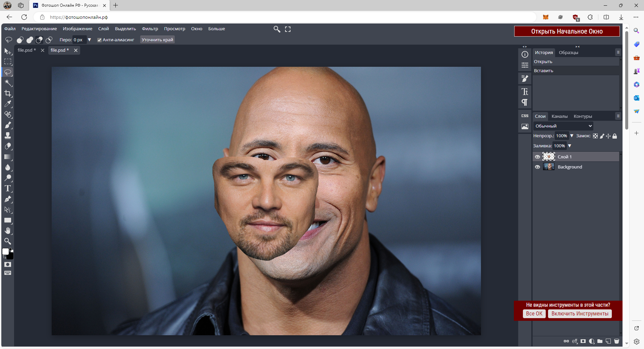This screenshot has height=349, width=644.
Task: Hide the Background layer
Action: pyautogui.click(x=537, y=167)
